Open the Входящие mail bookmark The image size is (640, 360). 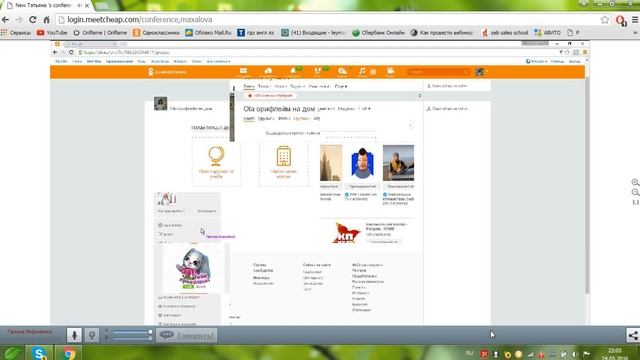[x=313, y=33]
